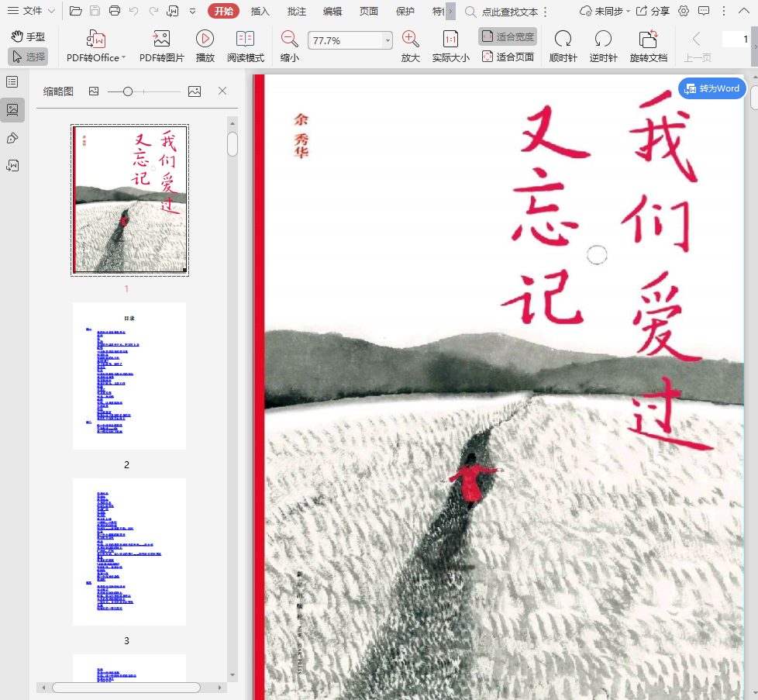Adjust the thumbnail size slider

click(x=128, y=91)
